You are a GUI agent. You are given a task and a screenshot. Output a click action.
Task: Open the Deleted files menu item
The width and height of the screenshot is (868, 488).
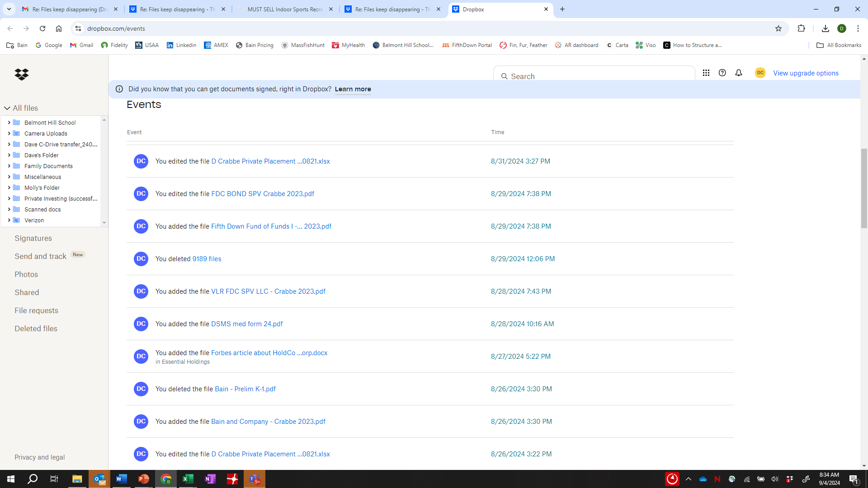click(x=36, y=328)
